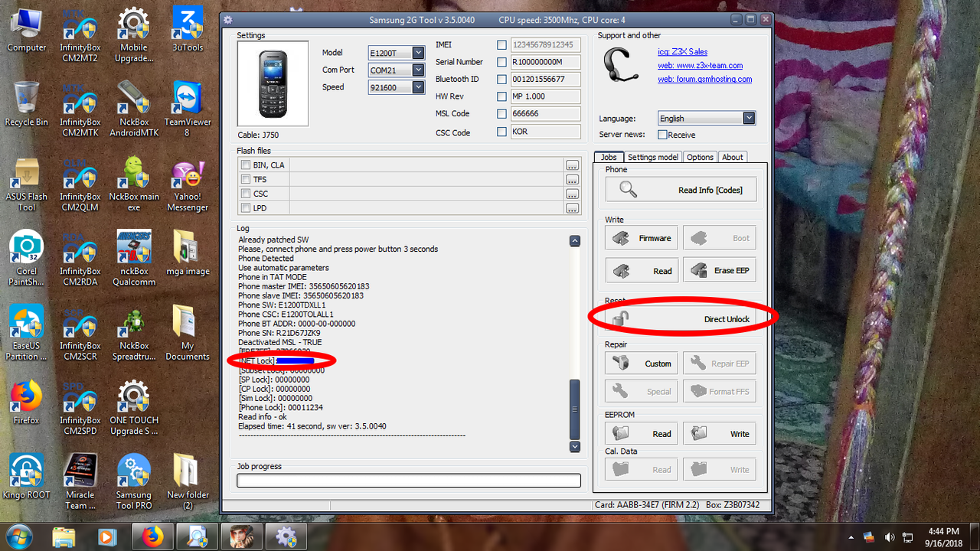Open the Options tab
This screenshot has width=980, height=551.
point(700,157)
